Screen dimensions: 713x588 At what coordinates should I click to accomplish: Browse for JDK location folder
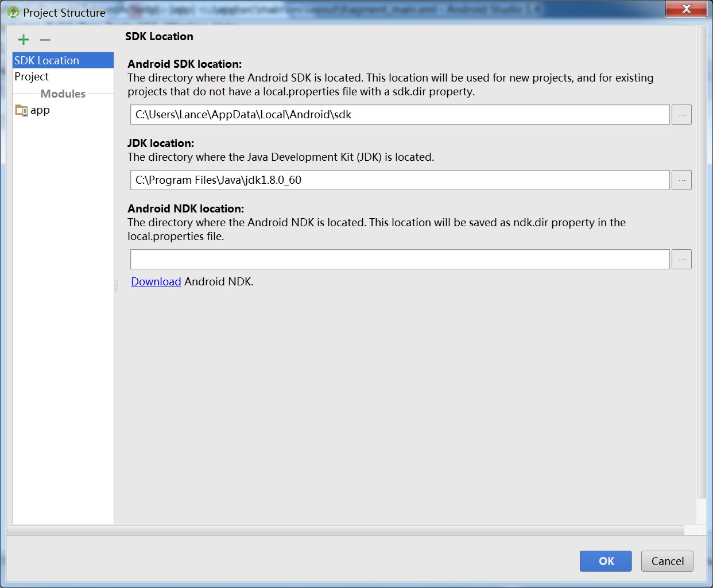[x=681, y=180]
